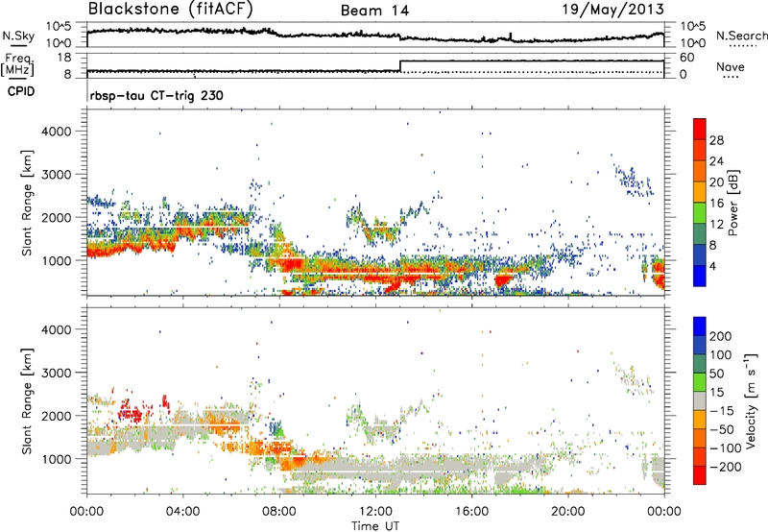Click the '28' label on power color bar
Image resolution: width=768 pixels, height=532 pixels.
(x=716, y=140)
